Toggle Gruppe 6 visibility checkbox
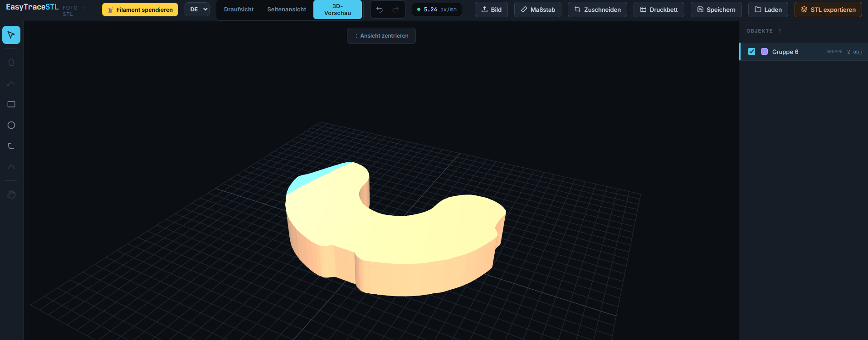Viewport: 868px width, 340px height. click(x=751, y=52)
